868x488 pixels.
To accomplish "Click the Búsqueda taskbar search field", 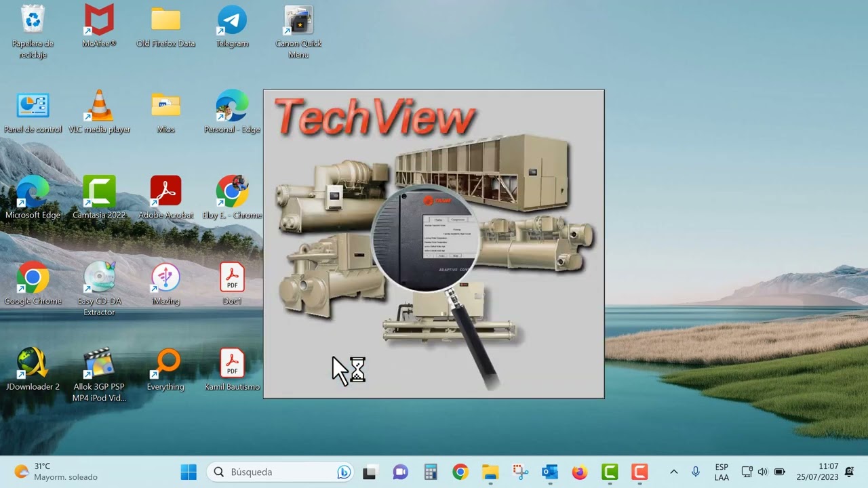I will (x=280, y=472).
